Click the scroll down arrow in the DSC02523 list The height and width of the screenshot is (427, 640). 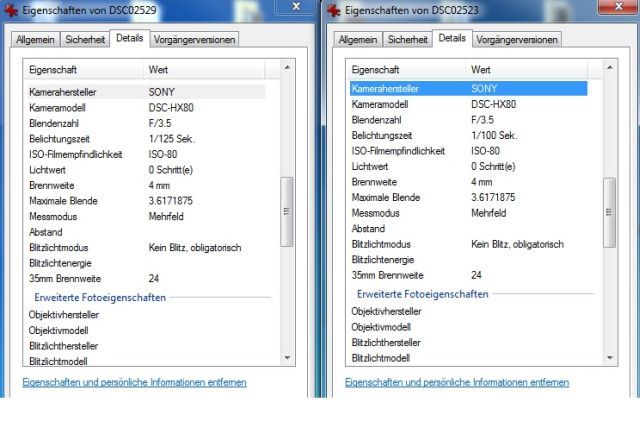pos(609,358)
